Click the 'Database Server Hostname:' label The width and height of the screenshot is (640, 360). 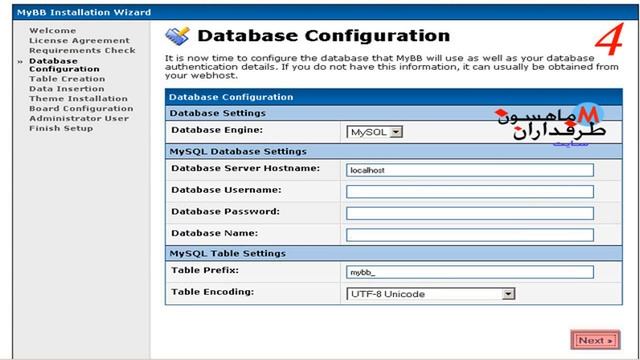(245, 168)
